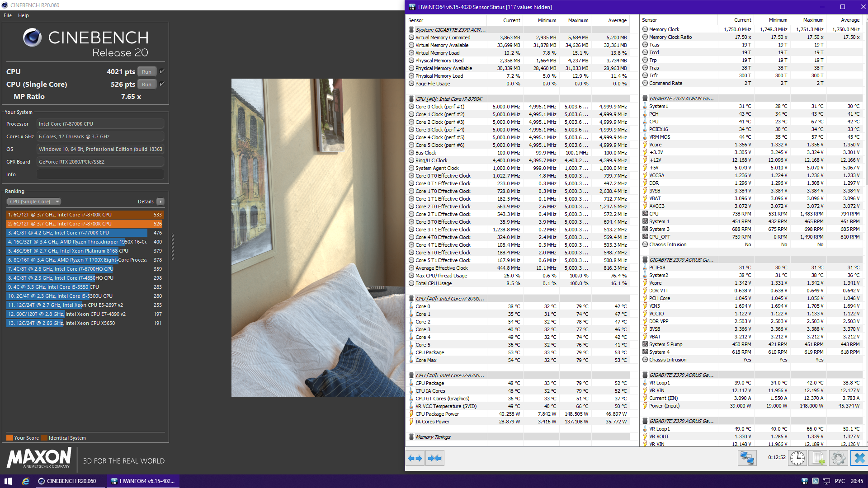The image size is (868, 488).
Task: Open HWiNFO sensor settings gear icon
Action: [838, 458]
